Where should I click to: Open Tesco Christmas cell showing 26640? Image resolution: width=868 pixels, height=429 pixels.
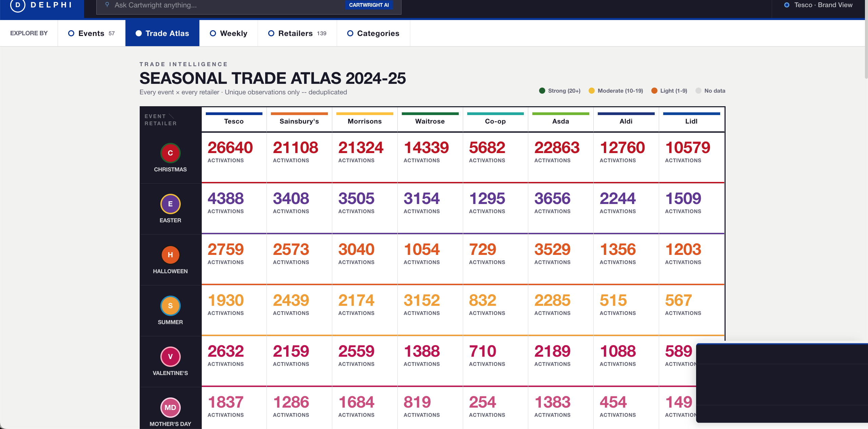234,157
